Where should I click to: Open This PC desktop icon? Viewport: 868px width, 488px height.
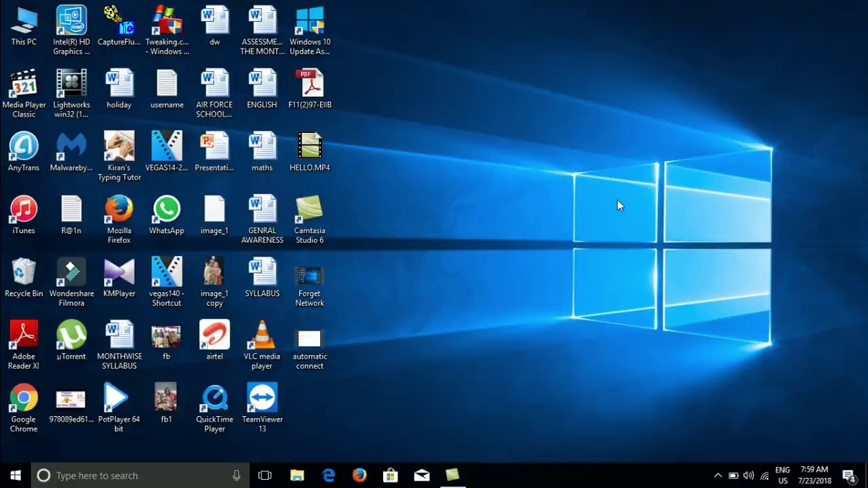(24, 26)
